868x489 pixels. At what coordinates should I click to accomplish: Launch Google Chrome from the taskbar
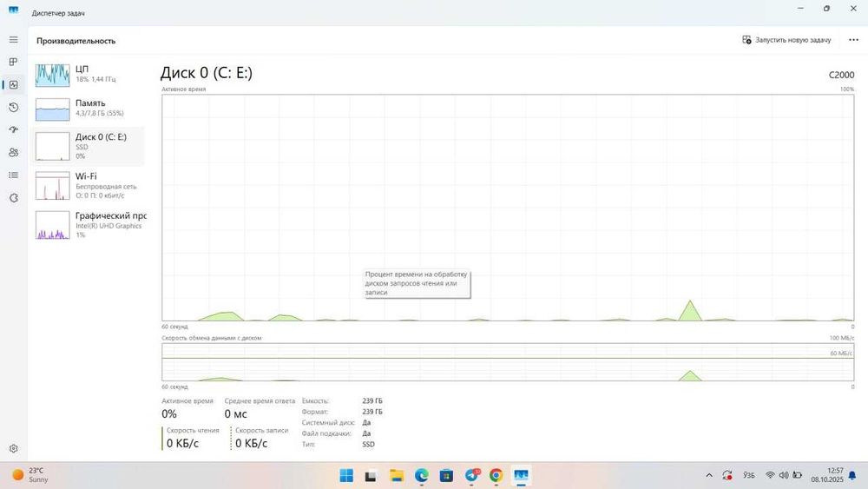coord(496,475)
